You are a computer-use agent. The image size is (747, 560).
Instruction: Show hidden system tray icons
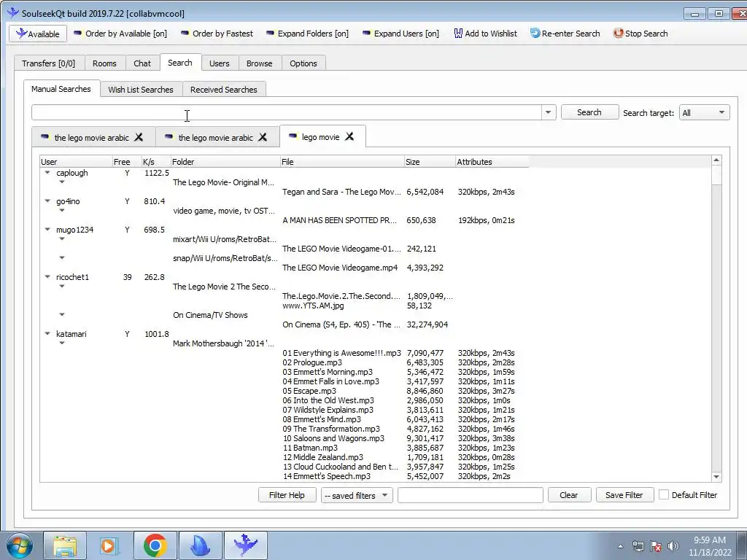[620, 546]
